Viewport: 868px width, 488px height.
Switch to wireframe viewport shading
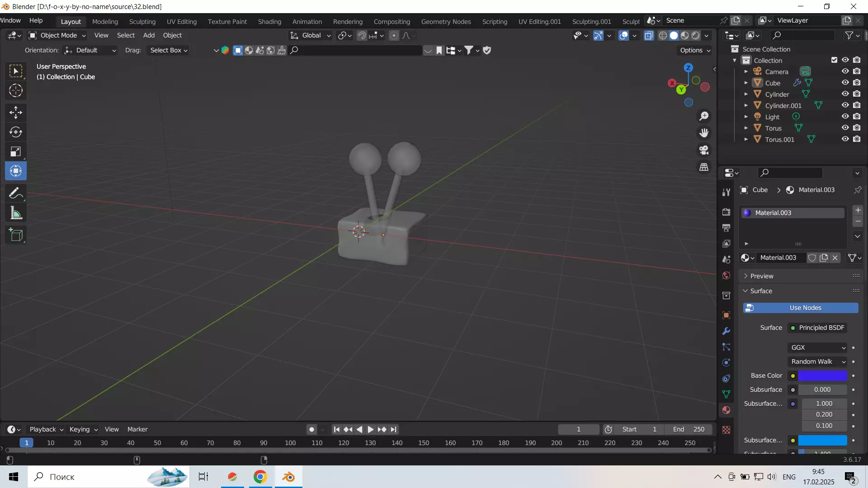pyautogui.click(x=663, y=36)
